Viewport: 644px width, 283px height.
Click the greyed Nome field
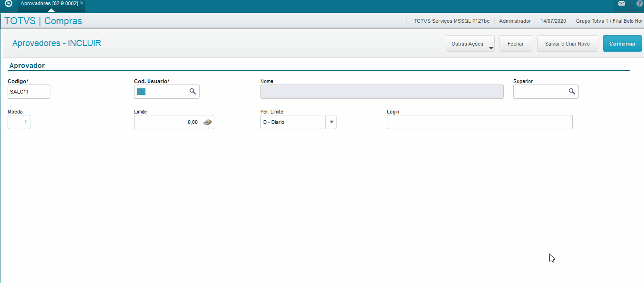[382, 92]
